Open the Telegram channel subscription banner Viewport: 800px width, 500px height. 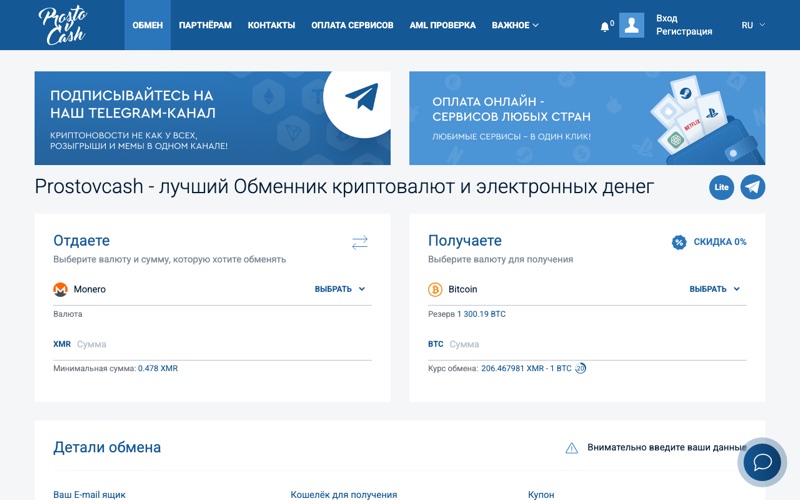coord(212,118)
